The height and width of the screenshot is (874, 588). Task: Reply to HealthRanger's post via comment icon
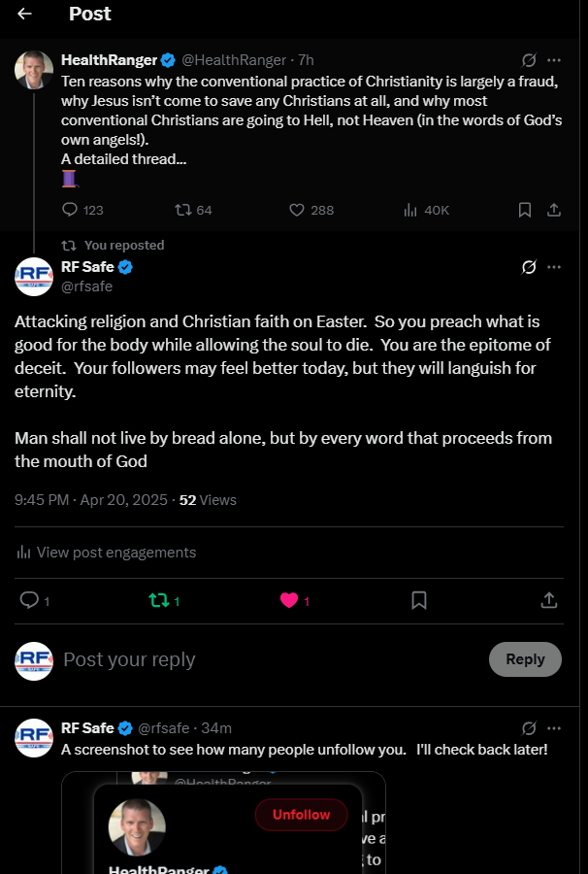pos(70,210)
